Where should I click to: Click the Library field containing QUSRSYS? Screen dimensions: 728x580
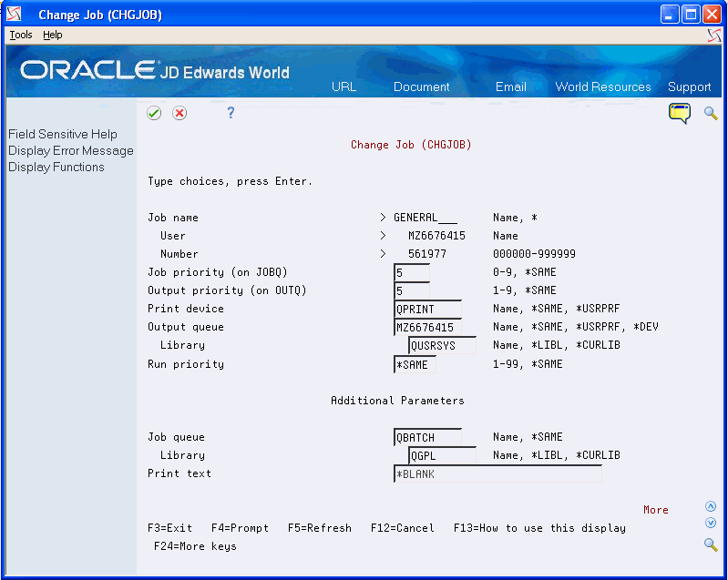click(442, 345)
